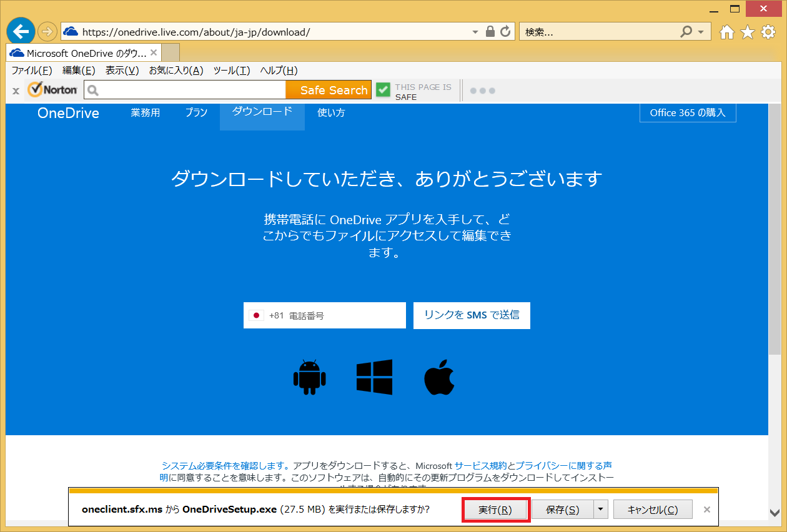Open the ヘルプ(H) menu
The height and width of the screenshot is (532, 787).
click(x=279, y=71)
